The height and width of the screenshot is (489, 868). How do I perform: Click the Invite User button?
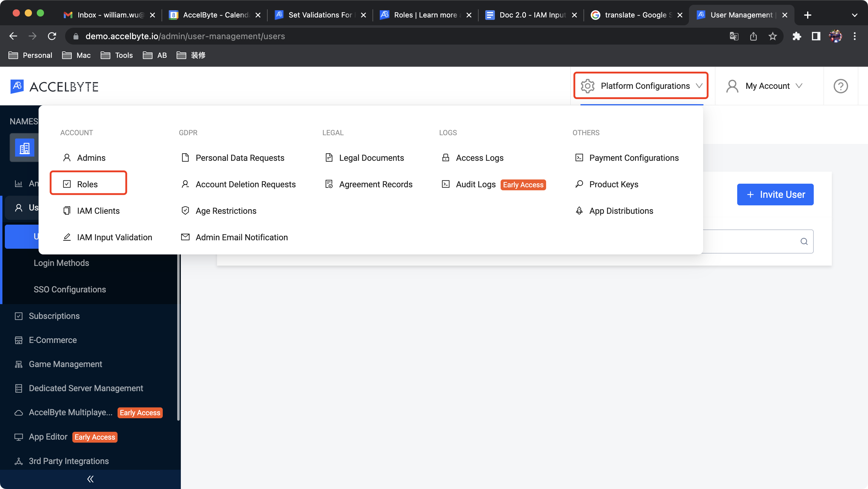pos(775,194)
